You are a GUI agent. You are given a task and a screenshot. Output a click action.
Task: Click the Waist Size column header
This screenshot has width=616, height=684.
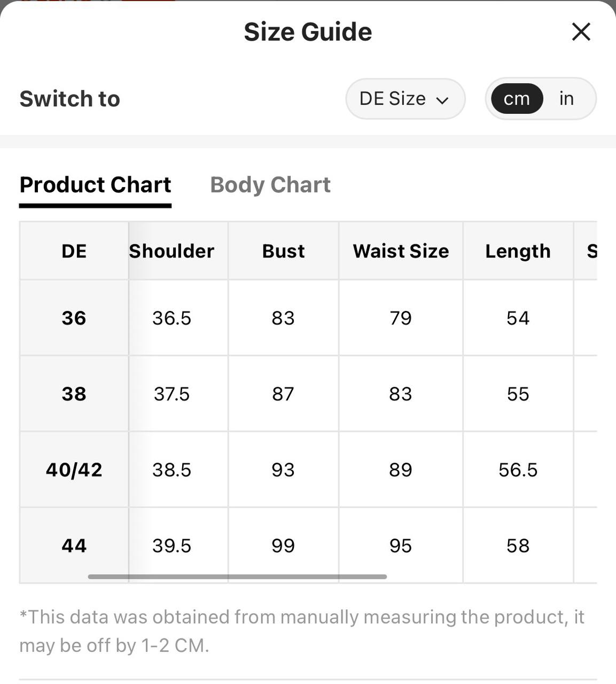pyautogui.click(x=401, y=251)
